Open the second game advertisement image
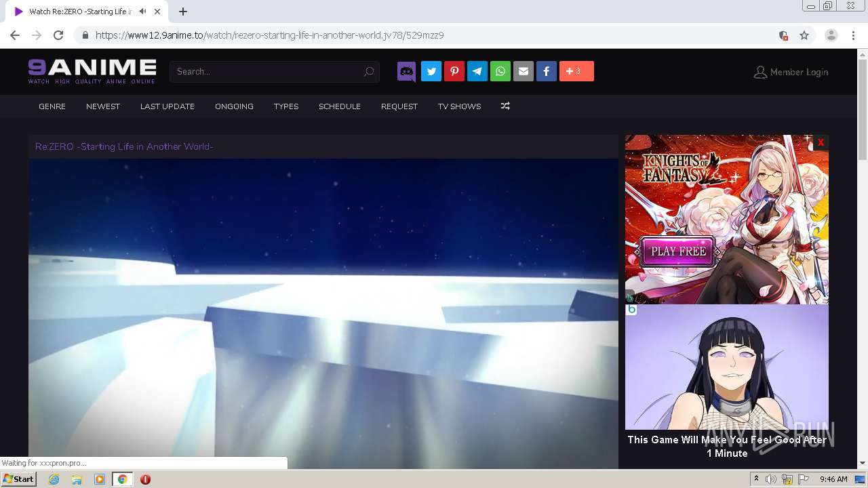 click(727, 367)
